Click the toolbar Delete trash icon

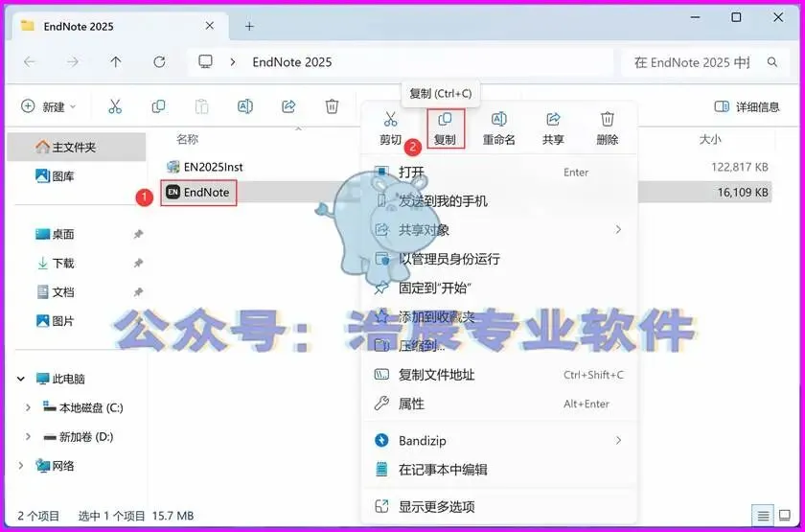point(333,106)
